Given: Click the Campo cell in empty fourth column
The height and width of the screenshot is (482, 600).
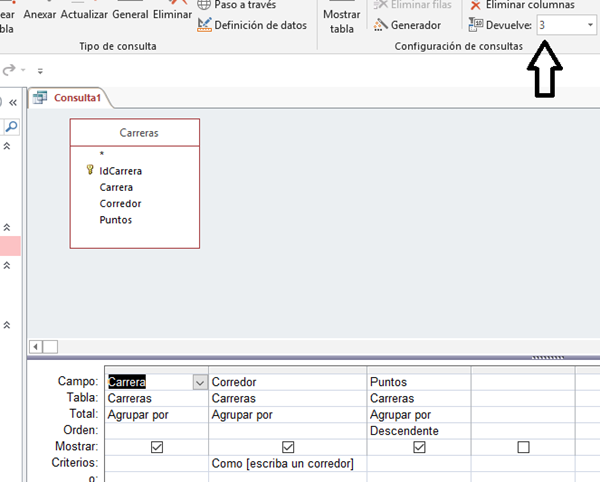Looking at the screenshot, I should 523,382.
